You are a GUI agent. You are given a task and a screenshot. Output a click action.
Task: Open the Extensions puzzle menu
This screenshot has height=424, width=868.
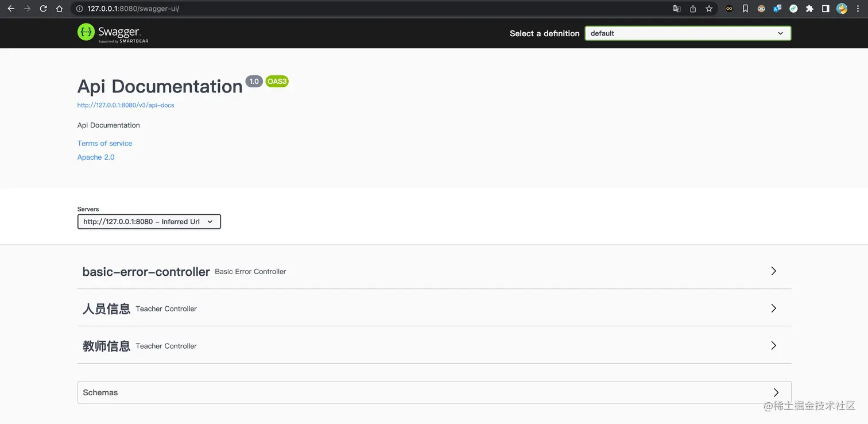809,9
